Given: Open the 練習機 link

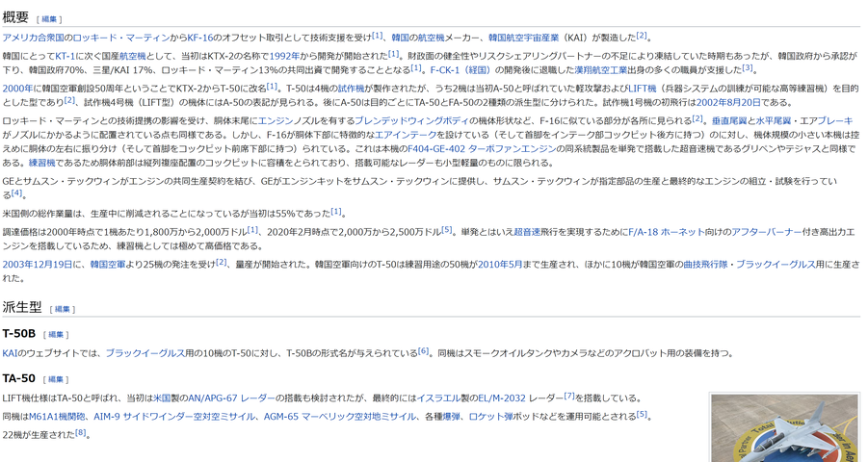Looking at the screenshot, I should 42,163.
